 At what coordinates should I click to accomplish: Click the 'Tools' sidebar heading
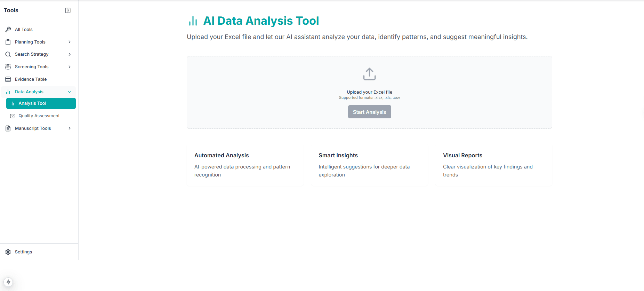coord(11,10)
